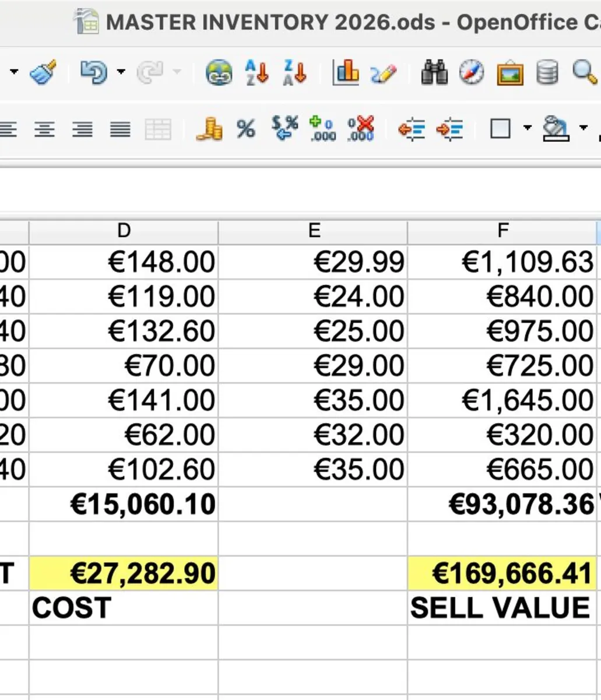Open the Navigator compass icon
The height and width of the screenshot is (700, 601).
[471, 73]
